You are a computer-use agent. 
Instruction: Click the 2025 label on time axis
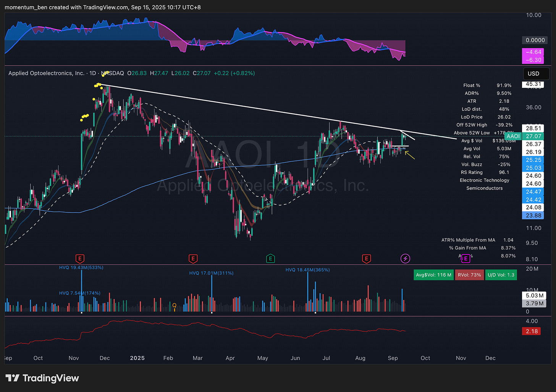[137, 358]
